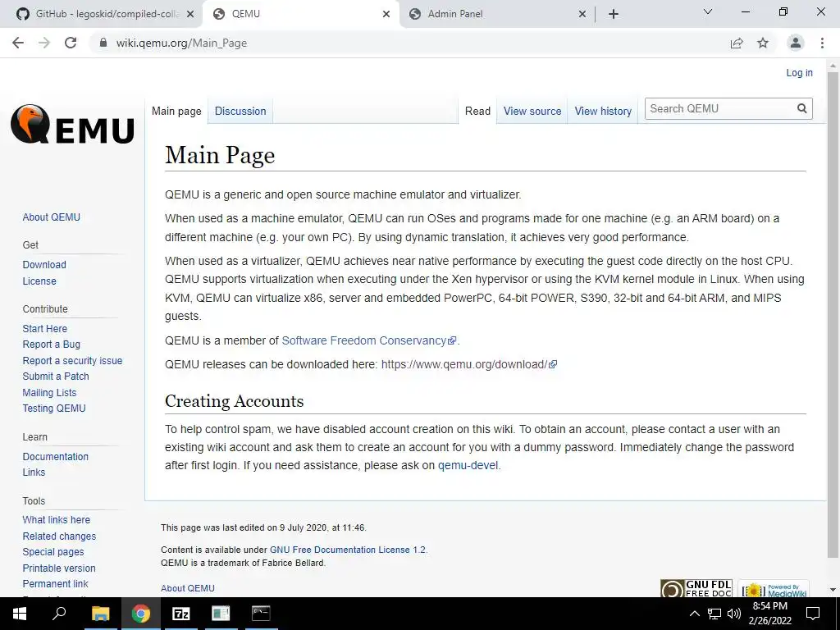Open the Start Here sidebar link
The image size is (840, 630).
45,328
